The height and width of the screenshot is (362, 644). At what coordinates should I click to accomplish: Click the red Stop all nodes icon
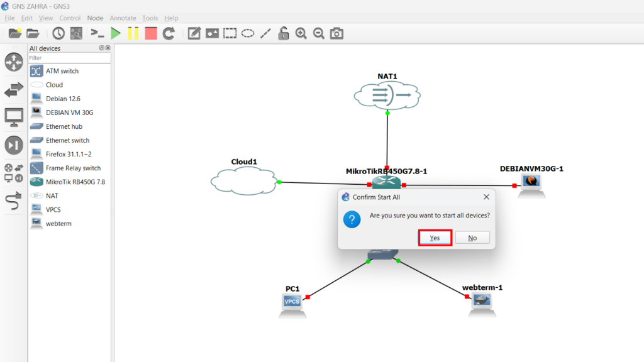point(151,33)
